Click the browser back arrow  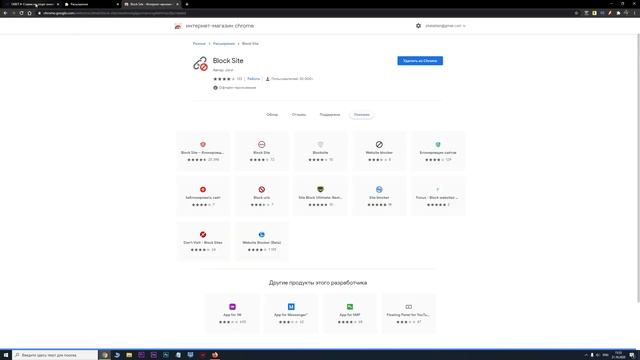[5, 13]
